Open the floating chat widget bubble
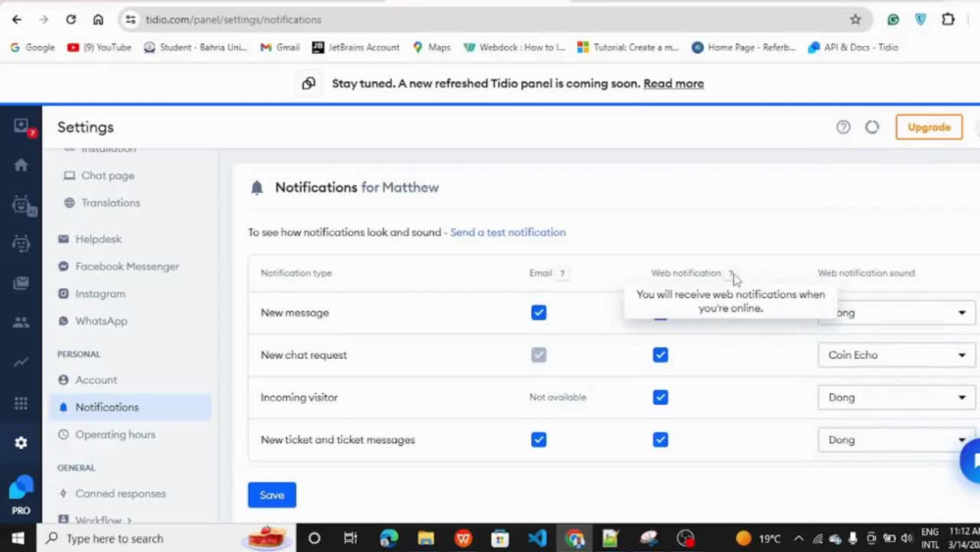Screen dimensions: 980x552 tap(971, 462)
